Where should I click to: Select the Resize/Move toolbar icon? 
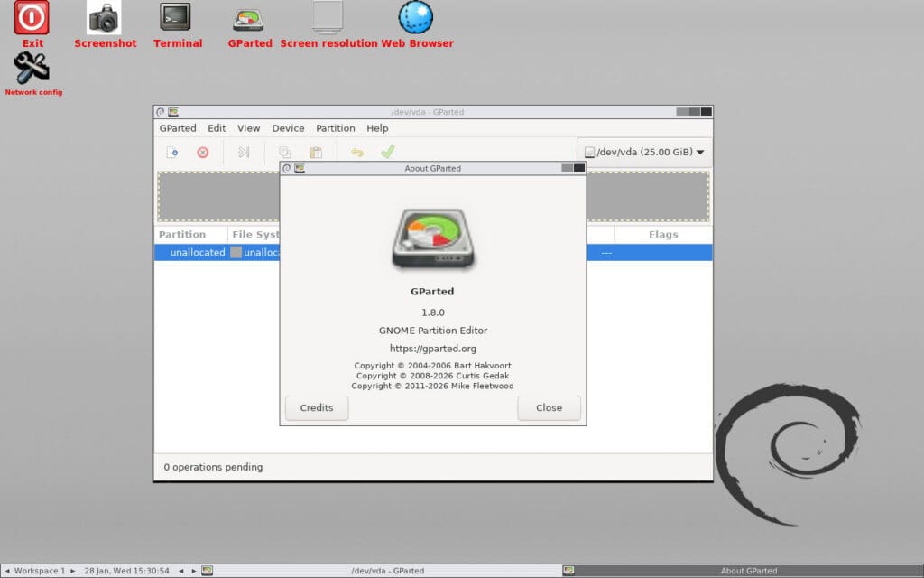(244, 152)
